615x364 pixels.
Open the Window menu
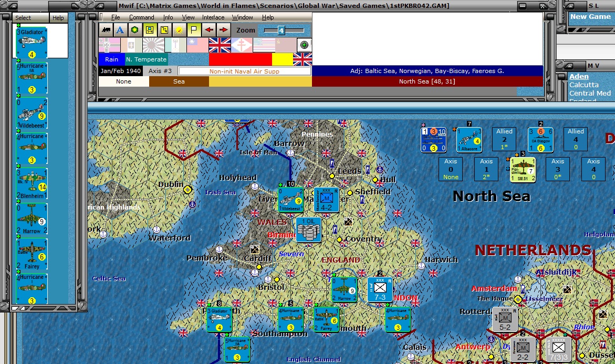click(x=242, y=17)
